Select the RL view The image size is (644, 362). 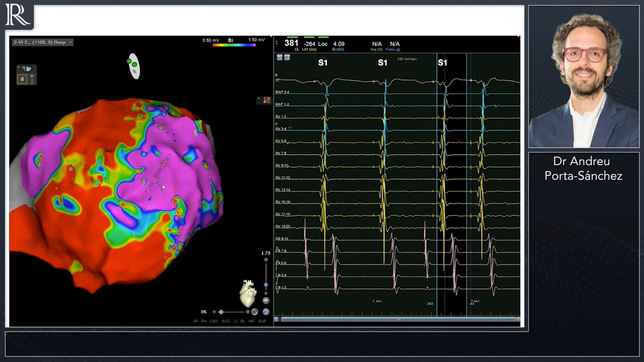click(x=243, y=321)
